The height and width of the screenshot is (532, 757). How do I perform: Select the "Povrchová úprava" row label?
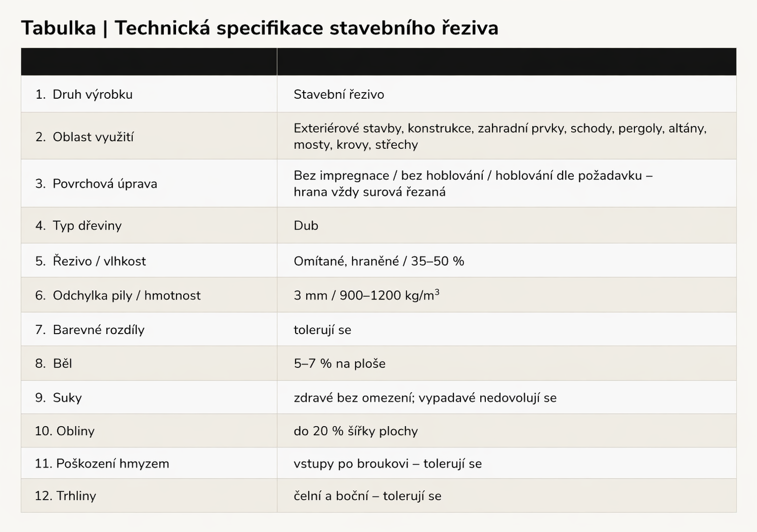click(105, 184)
